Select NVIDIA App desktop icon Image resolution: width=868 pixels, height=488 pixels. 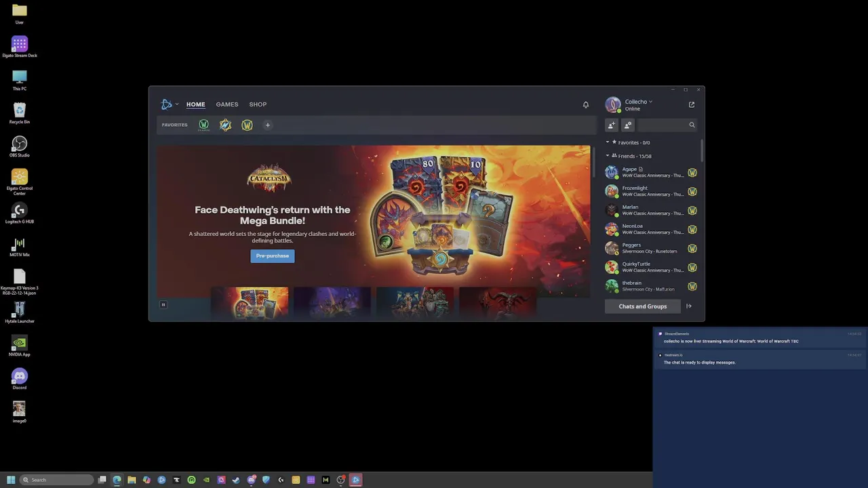[20, 346]
